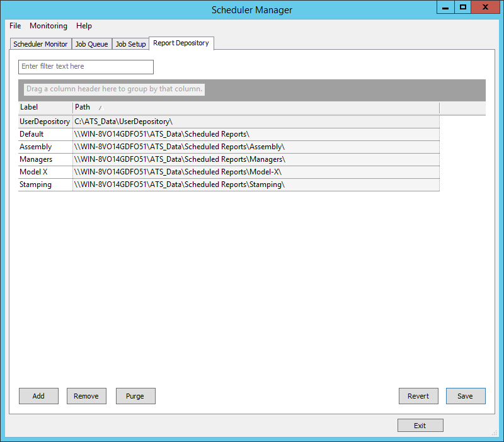Sort by the Label column header
Image resolution: width=504 pixels, height=442 pixels.
(44, 108)
